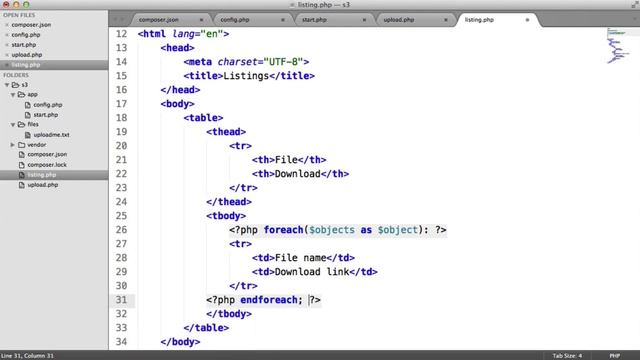Select config.php under Open Files
Viewport: 640px width, 360px height.
26,35
